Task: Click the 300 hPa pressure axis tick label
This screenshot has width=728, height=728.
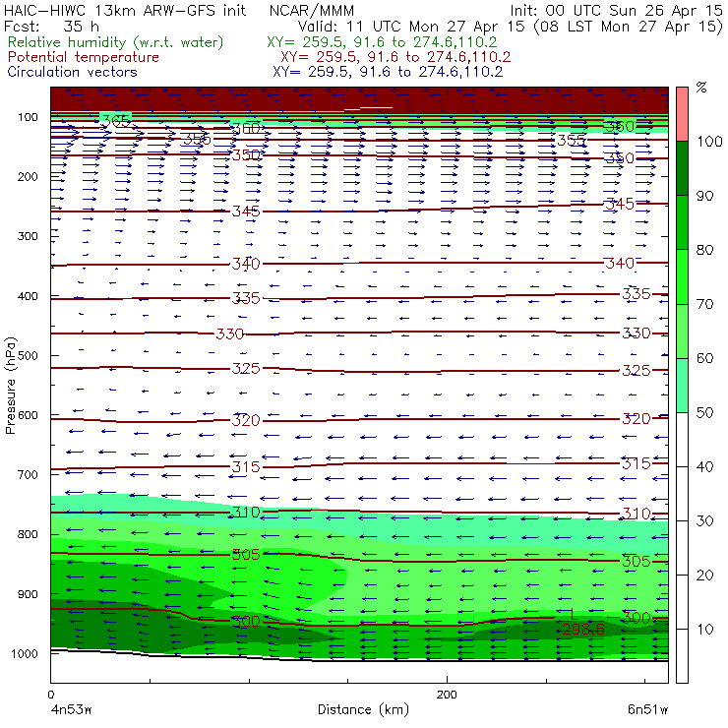Action: click(x=28, y=236)
